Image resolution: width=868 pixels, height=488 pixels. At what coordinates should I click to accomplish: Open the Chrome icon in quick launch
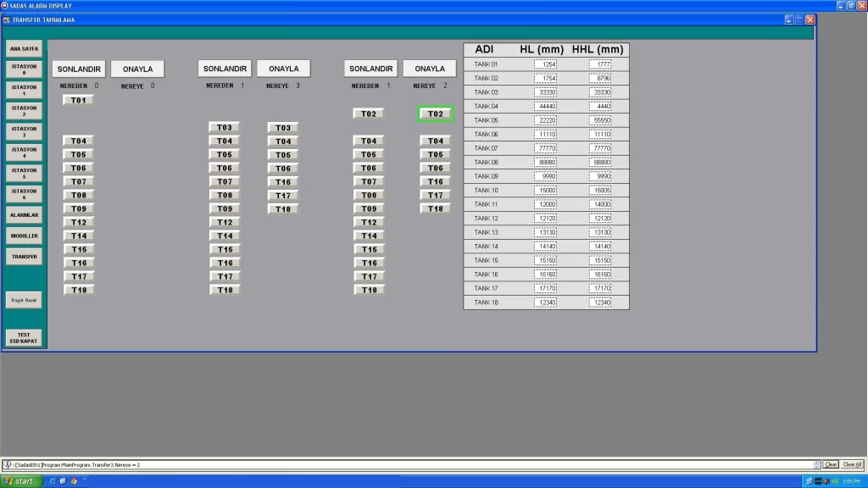tap(74, 481)
